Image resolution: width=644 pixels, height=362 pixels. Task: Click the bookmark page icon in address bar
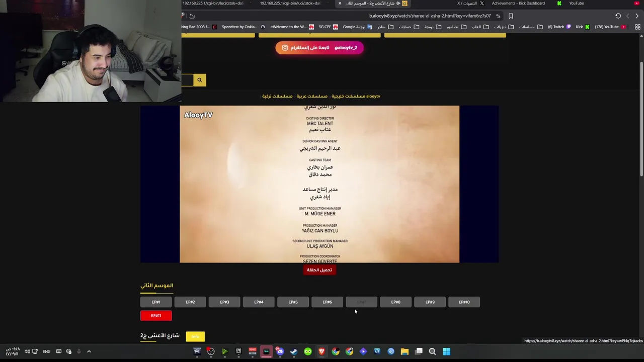click(511, 16)
